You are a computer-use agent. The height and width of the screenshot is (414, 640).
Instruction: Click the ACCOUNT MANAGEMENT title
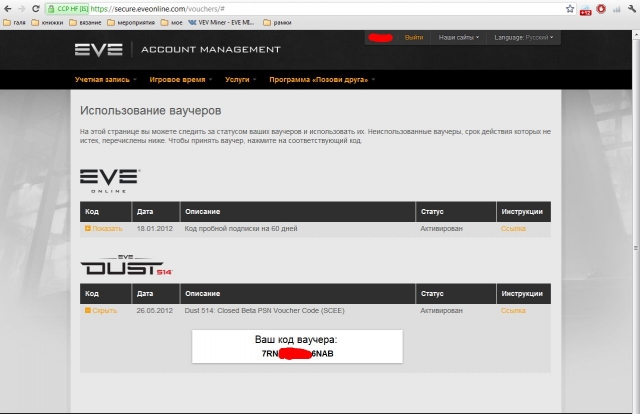[x=211, y=50]
